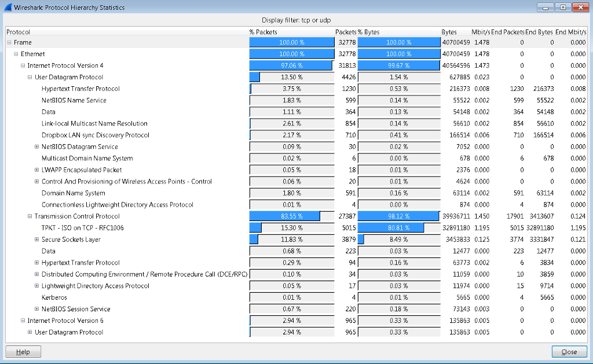Click the 8.49 % bytes bar for SSL
Image resolution: width=593 pixels, height=364 pixels.
(x=399, y=239)
